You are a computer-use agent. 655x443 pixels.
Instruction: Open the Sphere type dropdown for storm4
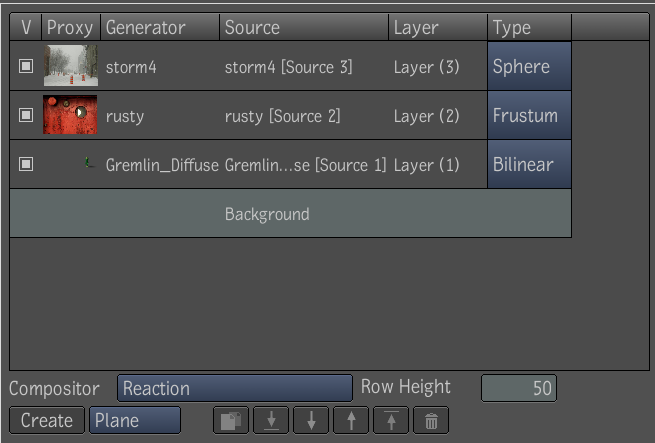(x=529, y=66)
